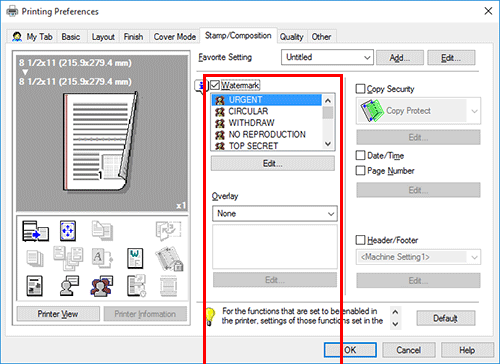Viewport: 500px width, 364px height.
Task: Confirm settings with the OK button
Action: 350,350
